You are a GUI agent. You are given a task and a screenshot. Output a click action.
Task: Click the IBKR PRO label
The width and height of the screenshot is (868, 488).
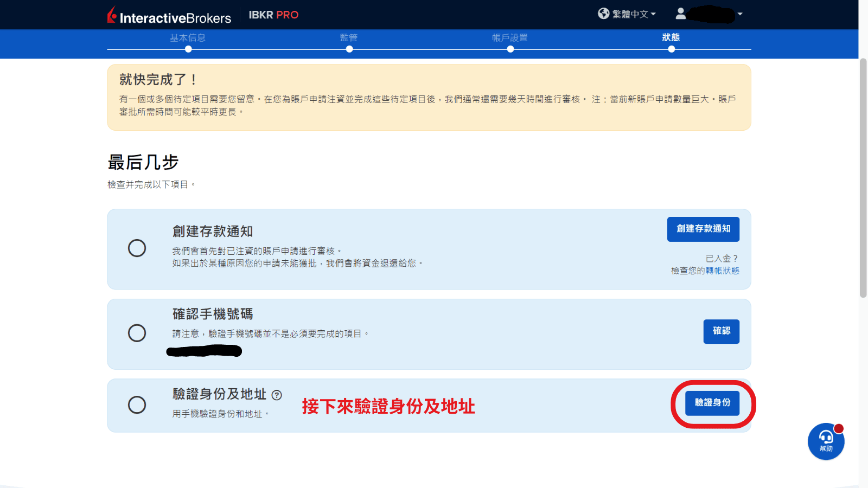click(274, 15)
